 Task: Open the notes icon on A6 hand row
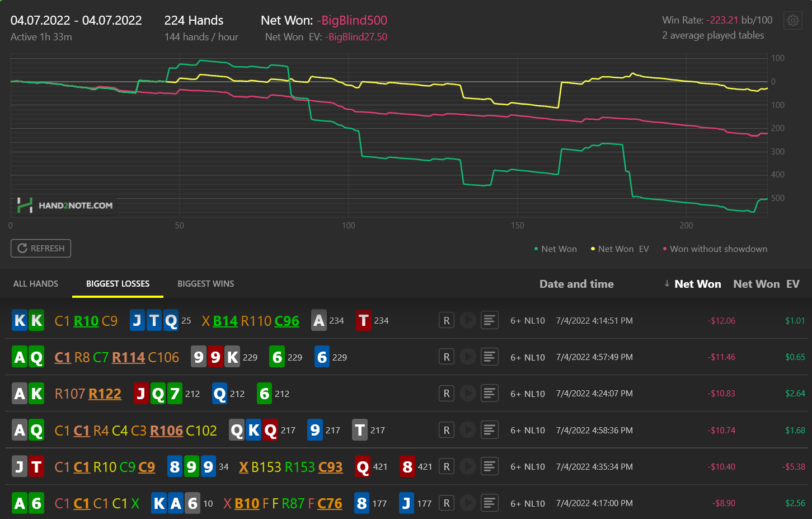(x=490, y=503)
